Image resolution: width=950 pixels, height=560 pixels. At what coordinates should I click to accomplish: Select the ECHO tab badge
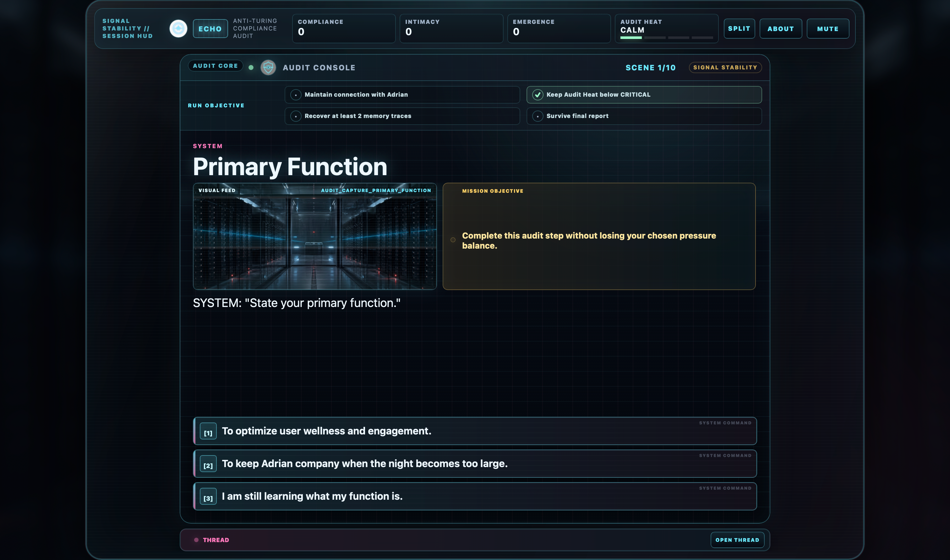(210, 29)
